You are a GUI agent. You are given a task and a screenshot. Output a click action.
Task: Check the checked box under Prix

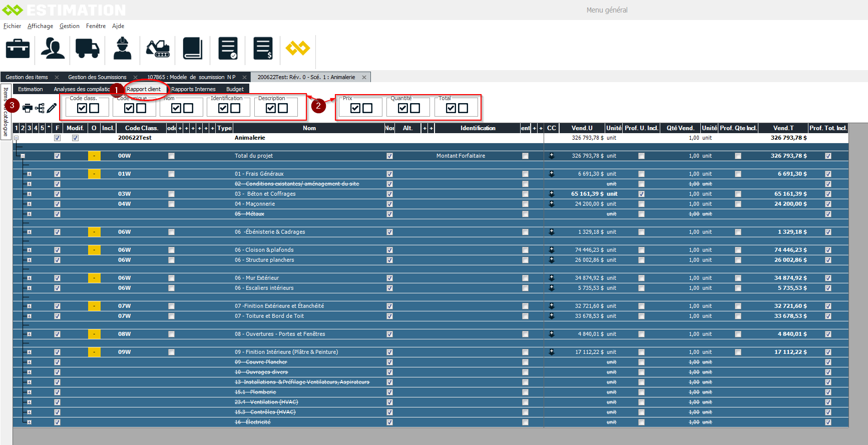tap(355, 108)
